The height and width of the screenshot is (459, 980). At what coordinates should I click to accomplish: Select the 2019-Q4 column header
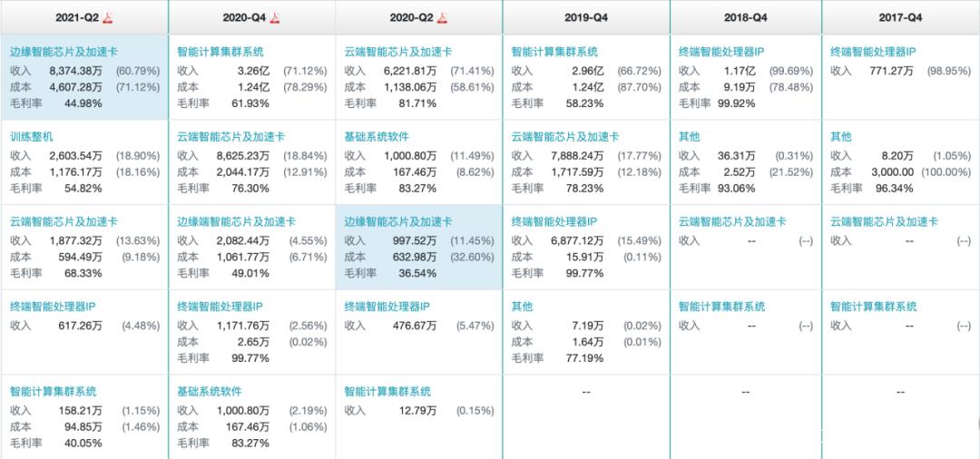pyautogui.click(x=585, y=17)
